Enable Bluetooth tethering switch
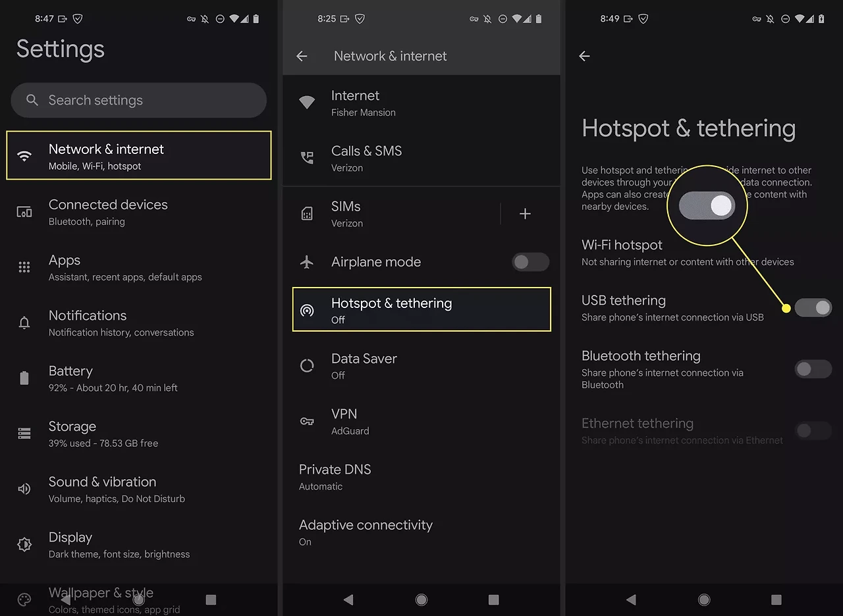Viewport: 843px width, 616px height. [x=813, y=369]
